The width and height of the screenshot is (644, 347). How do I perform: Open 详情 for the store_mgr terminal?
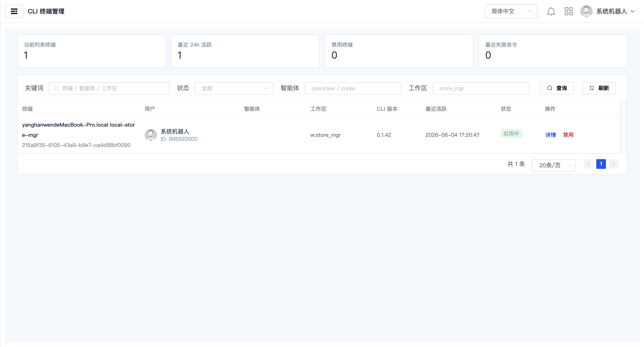pyautogui.click(x=550, y=135)
